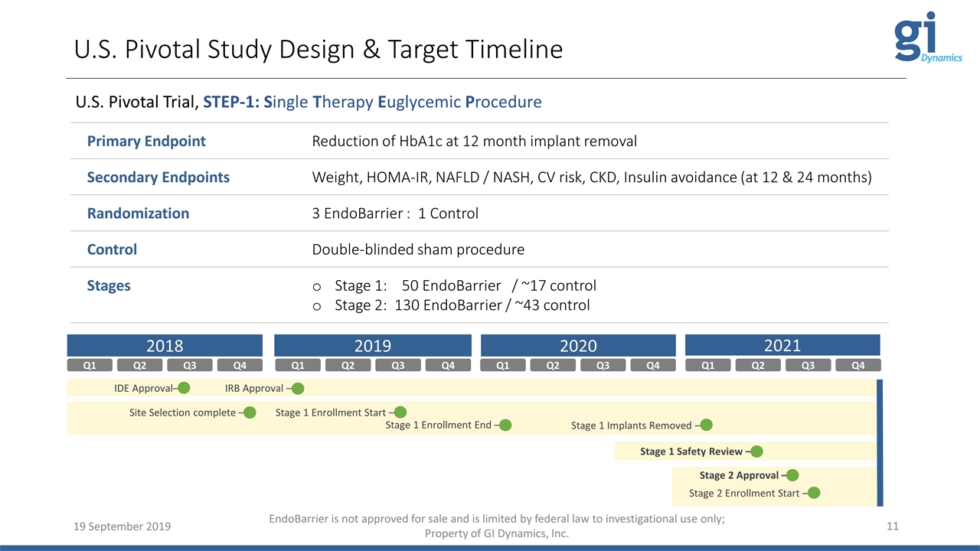Click the 'Stage 1 Implants Removed' label text
The height and width of the screenshot is (551, 980).
click(632, 426)
